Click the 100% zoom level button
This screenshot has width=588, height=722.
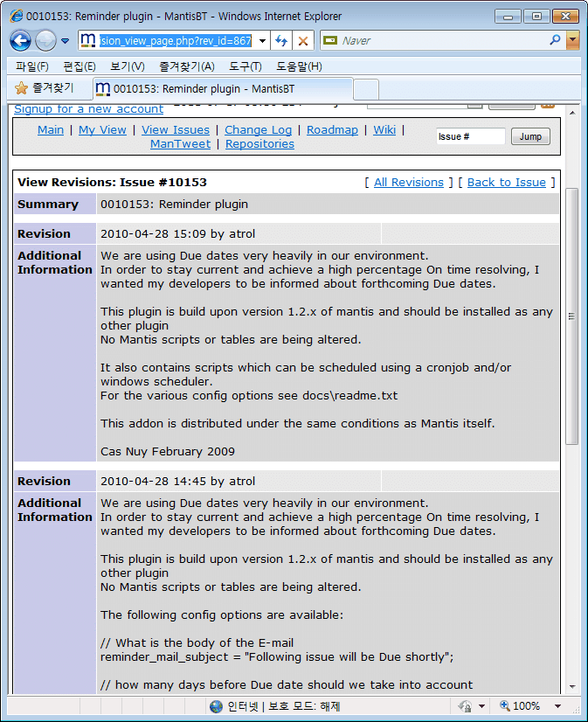click(521, 706)
